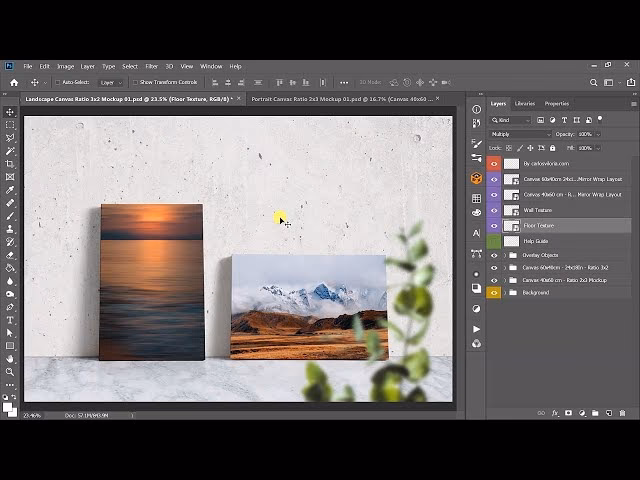This screenshot has height=480, width=640.
Task: Select the Brush tool
Action: tap(10, 216)
